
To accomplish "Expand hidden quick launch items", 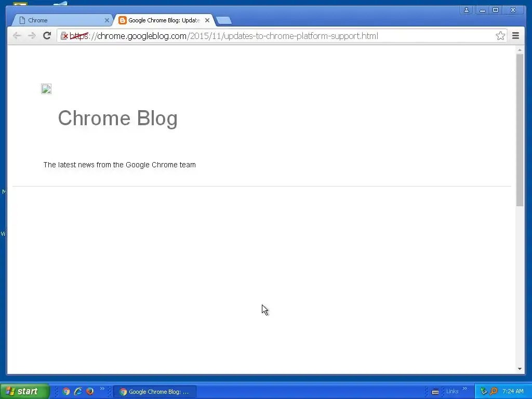I will (x=102, y=389).
